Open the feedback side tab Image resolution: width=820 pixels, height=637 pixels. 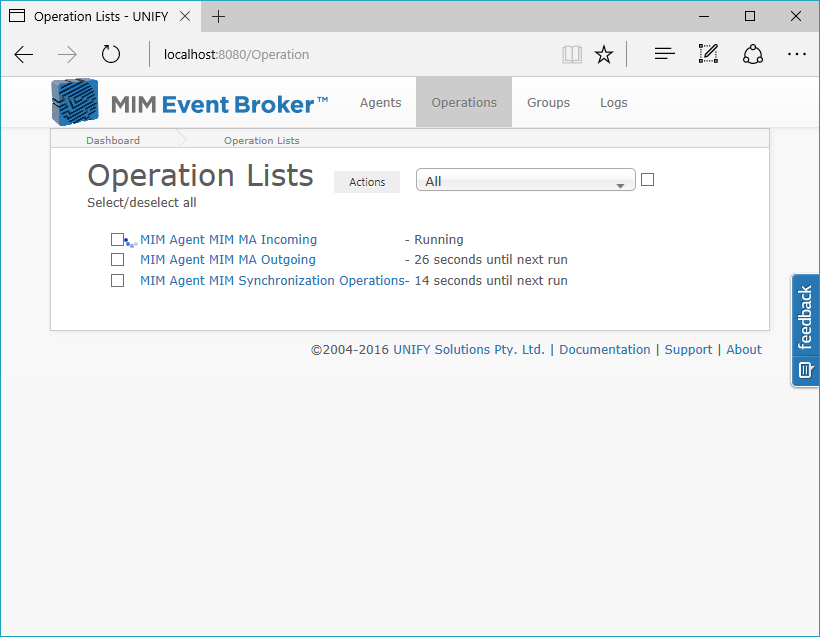pos(805,330)
